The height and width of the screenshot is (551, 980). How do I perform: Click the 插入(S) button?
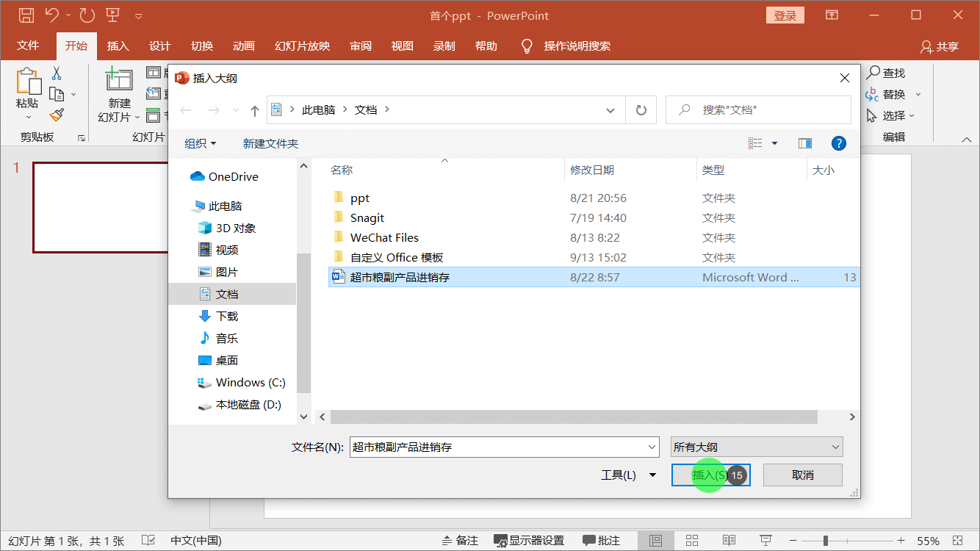point(710,475)
